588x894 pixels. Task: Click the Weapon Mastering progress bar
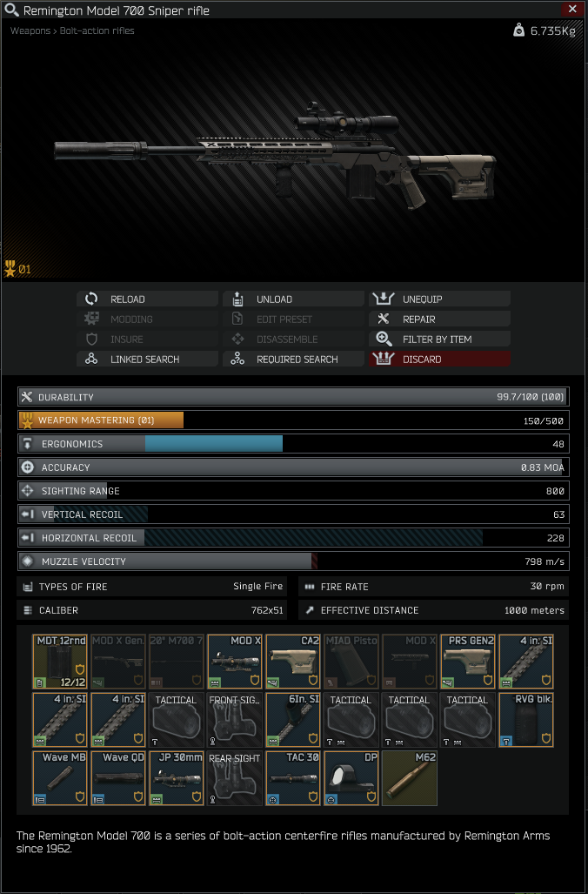point(293,420)
